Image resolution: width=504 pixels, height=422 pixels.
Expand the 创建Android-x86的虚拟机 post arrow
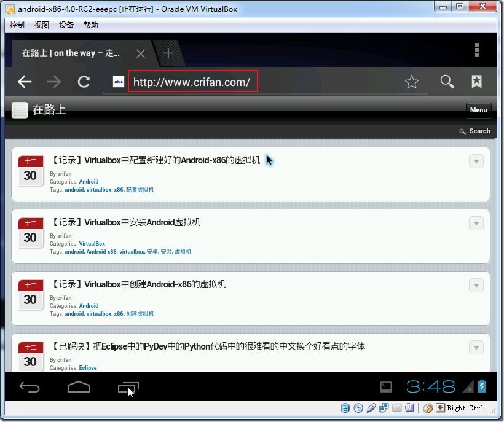476,285
